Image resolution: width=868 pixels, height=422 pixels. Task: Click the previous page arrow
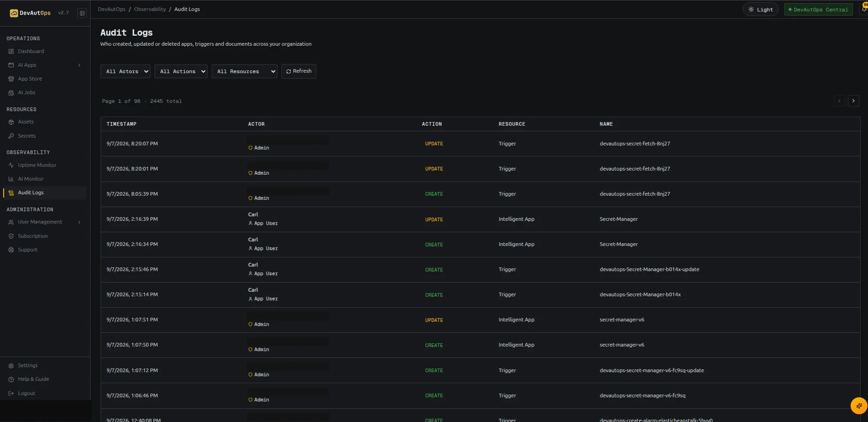tap(839, 101)
